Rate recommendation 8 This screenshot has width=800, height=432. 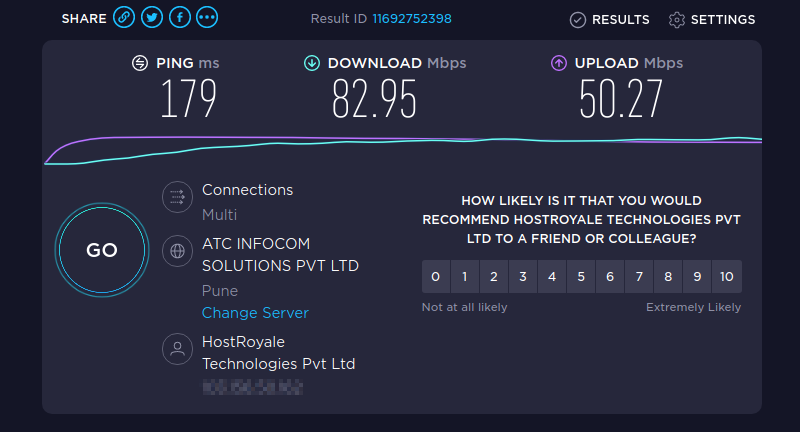pyautogui.click(x=668, y=276)
